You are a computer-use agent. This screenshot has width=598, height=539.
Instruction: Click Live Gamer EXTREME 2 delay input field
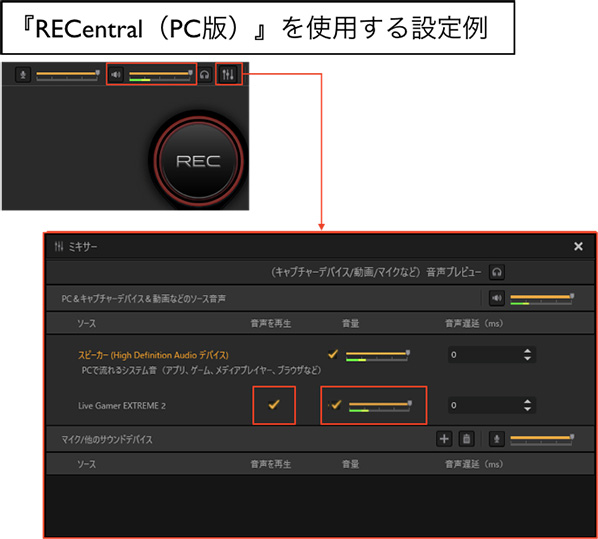pos(484,405)
